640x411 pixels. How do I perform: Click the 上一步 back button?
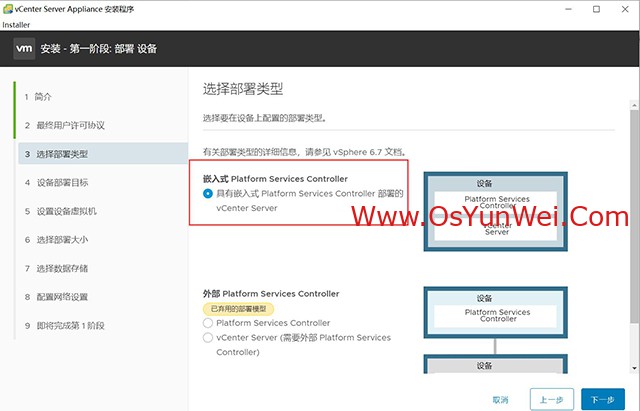pos(552,399)
